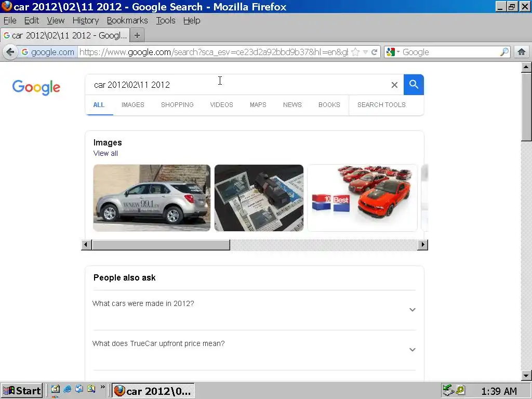Click the page scroll down arrow
Viewport: 532px width, 399px height.
pos(526,375)
